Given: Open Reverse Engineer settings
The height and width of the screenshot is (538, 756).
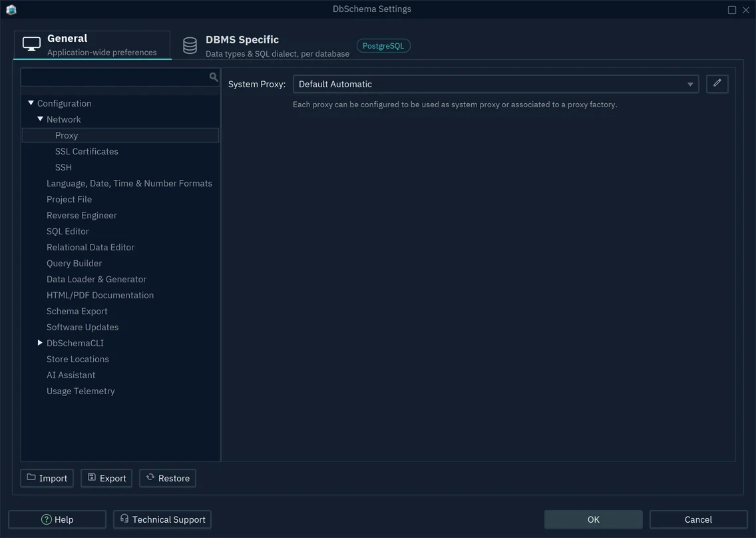Looking at the screenshot, I should coord(81,215).
